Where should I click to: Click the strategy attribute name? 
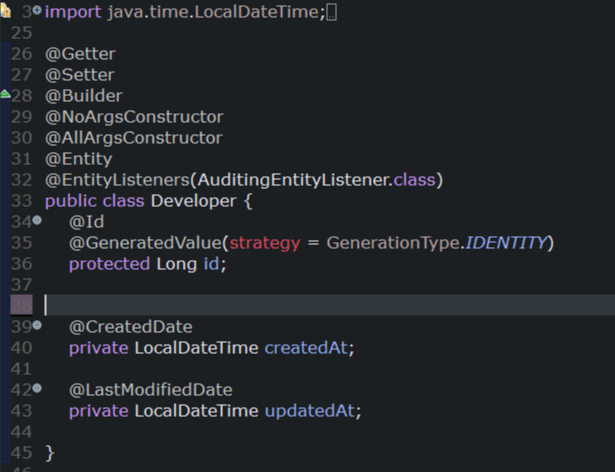[265, 243]
